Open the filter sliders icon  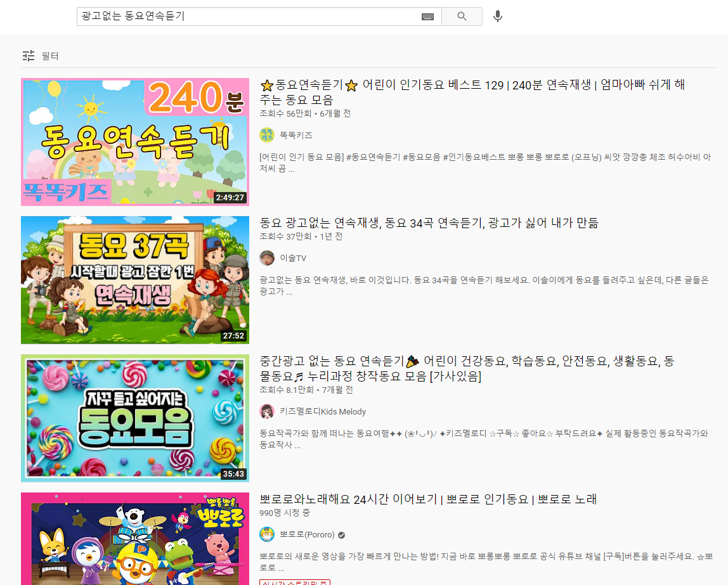coord(29,56)
